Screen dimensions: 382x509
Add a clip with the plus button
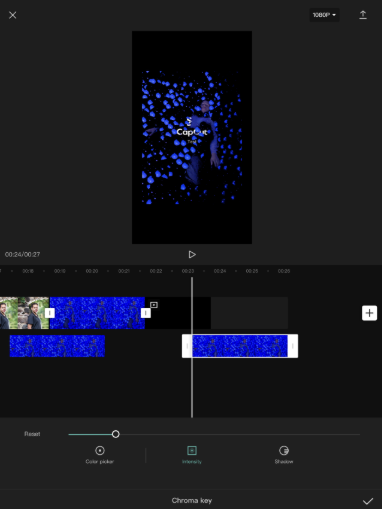pos(369,313)
